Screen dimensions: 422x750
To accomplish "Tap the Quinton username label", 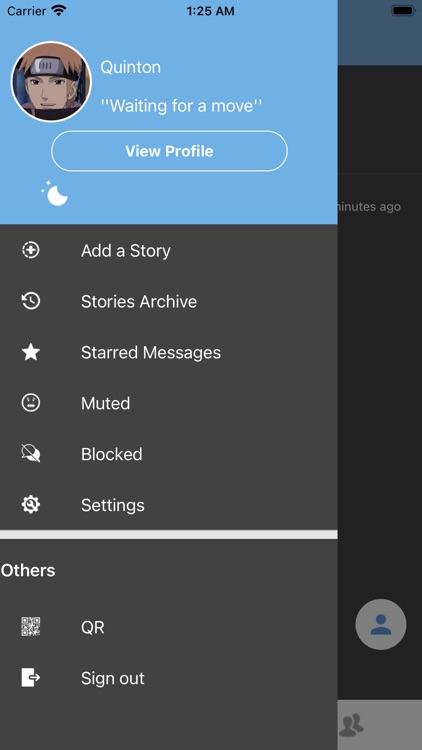I will (131, 67).
